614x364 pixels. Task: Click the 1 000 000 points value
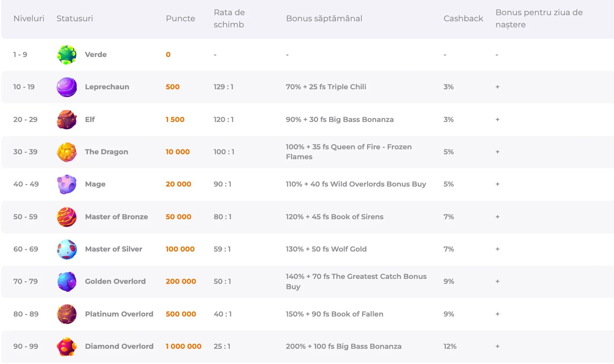(x=183, y=347)
